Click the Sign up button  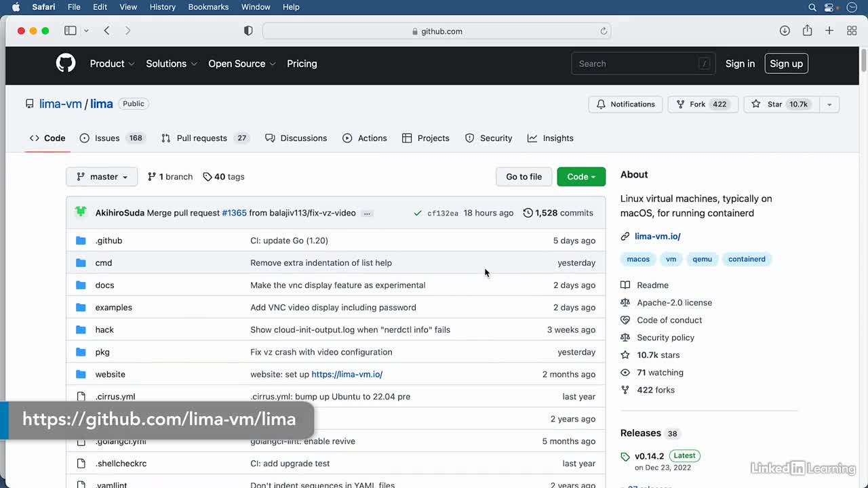786,64
